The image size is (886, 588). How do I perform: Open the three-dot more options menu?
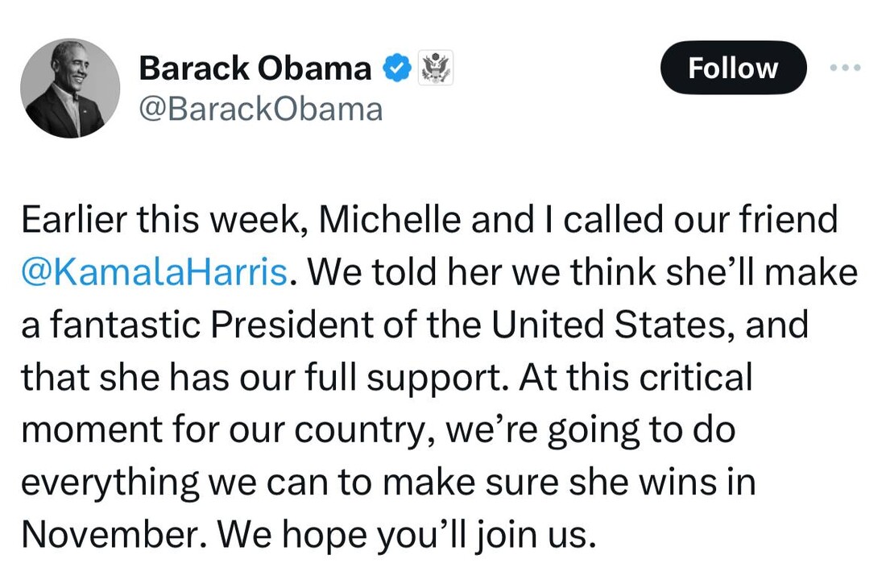pos(845,68)
